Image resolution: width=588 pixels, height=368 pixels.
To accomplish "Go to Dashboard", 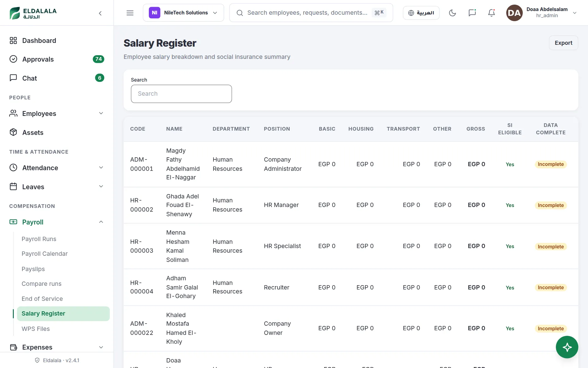I will click(x=39, y=40).
